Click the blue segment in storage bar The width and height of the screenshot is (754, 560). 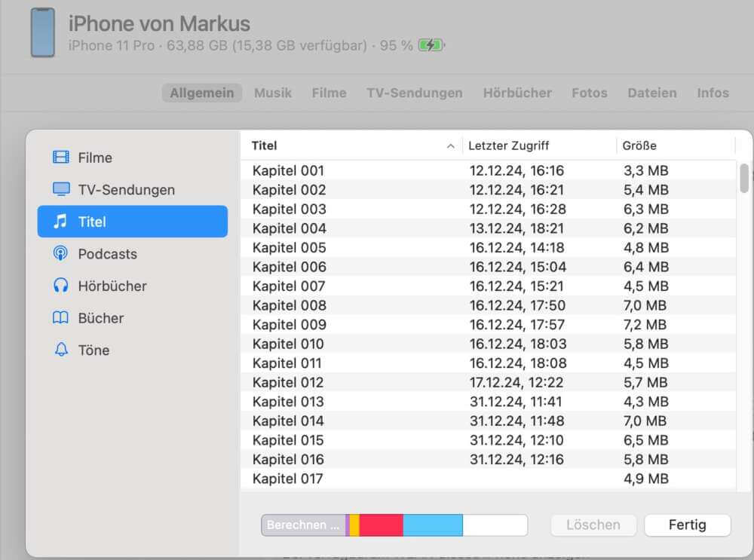(x=433, y=525)
